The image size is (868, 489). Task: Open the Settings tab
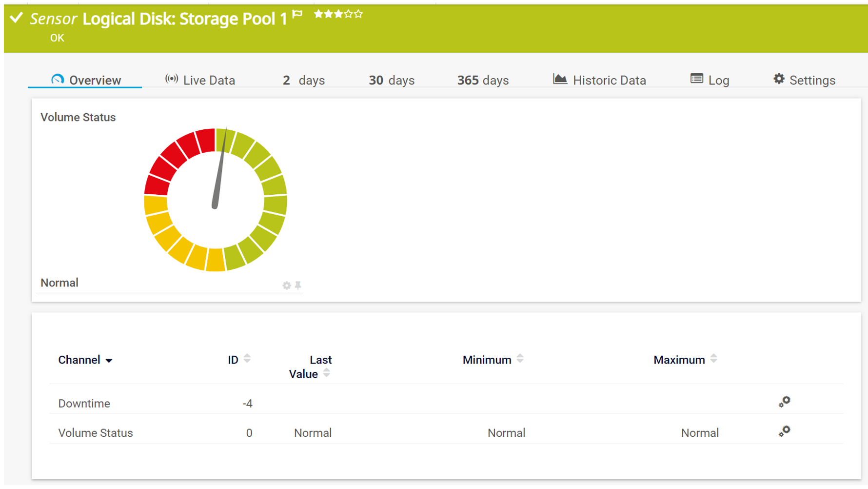[x=804, y=80]
